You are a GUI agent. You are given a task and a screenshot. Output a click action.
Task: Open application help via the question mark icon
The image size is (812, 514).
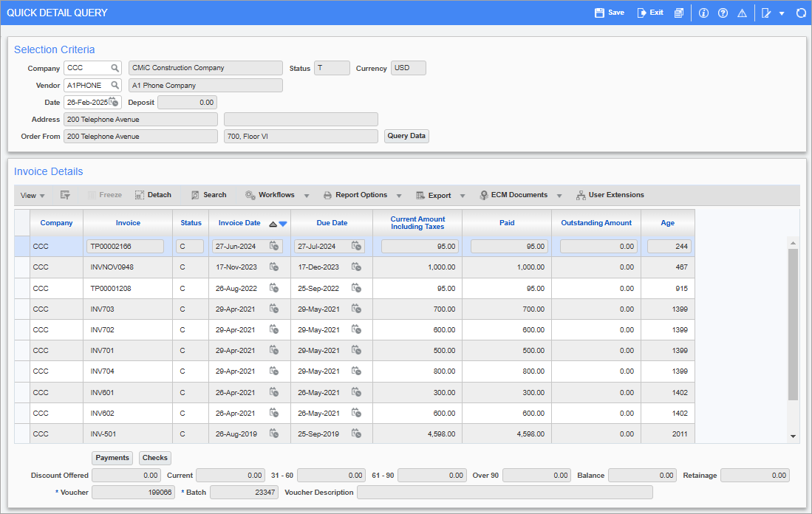pyautogui.click(x=723, y=13)
